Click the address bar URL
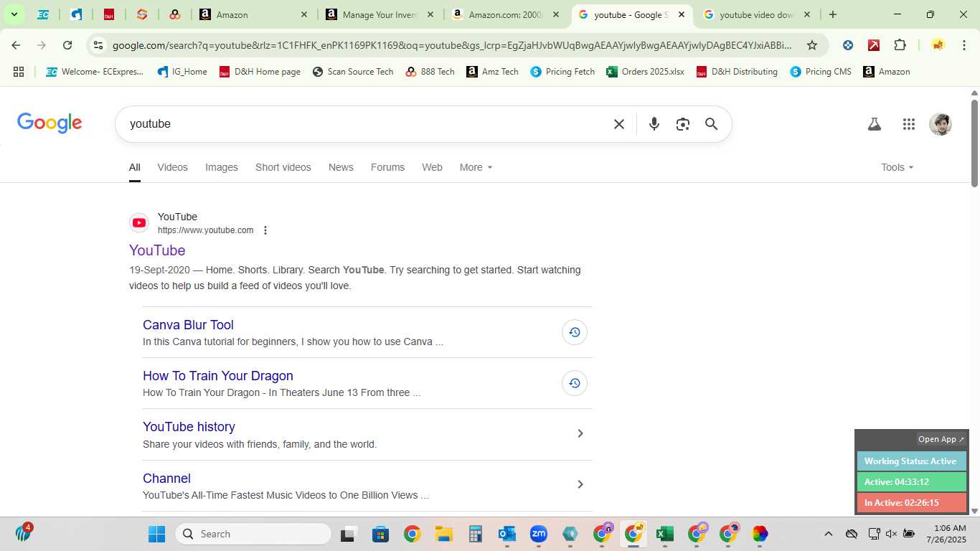Image resolution: width=980 pixels, height=551 pixels. [x=452, y=45]
